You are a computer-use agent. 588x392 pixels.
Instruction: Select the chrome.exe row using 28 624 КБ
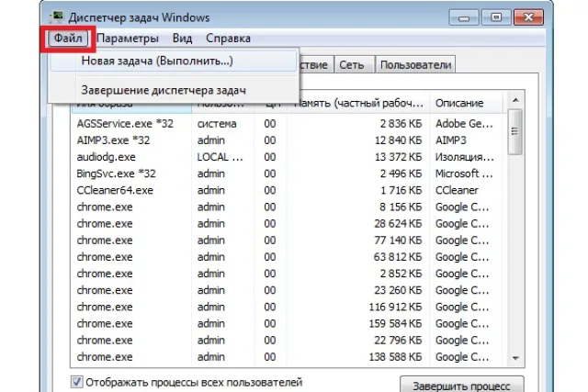point(398,224)
